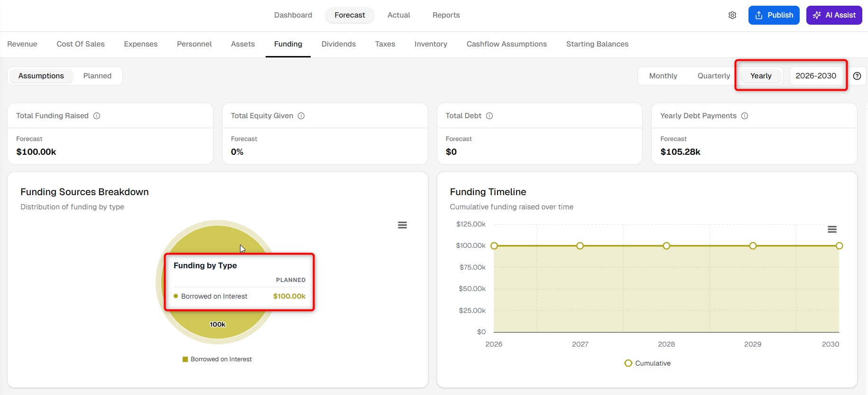
Task: Open Funding Timeline chart hamburger menu
Action: coord(832,229)
